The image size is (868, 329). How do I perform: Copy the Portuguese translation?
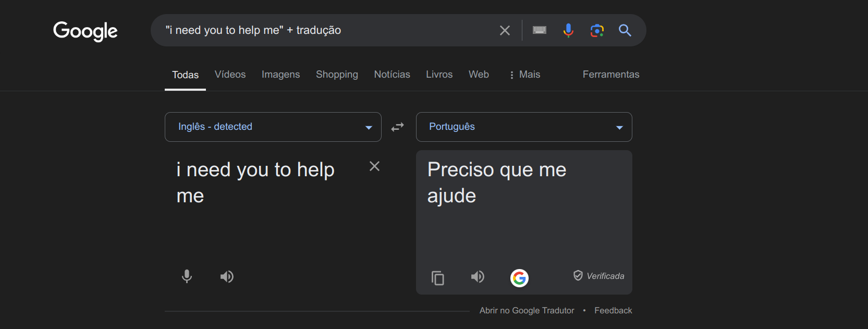(x=437, y=278)
